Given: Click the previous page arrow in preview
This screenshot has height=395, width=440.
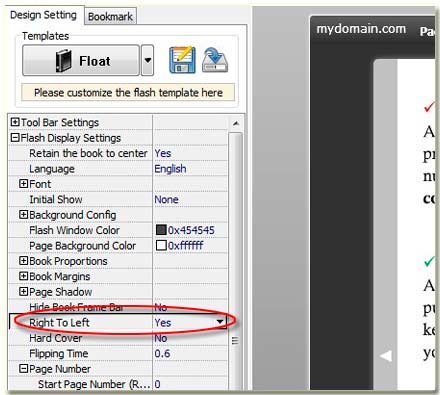Looking at the screenshot, I should pyautogui.click(x=386, y=356).
